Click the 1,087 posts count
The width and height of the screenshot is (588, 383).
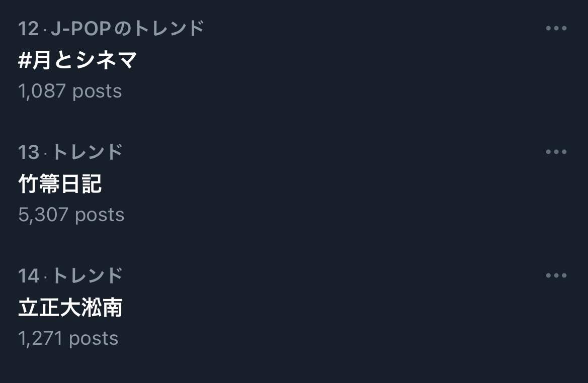pyautogui.click(x=70, y=91)
